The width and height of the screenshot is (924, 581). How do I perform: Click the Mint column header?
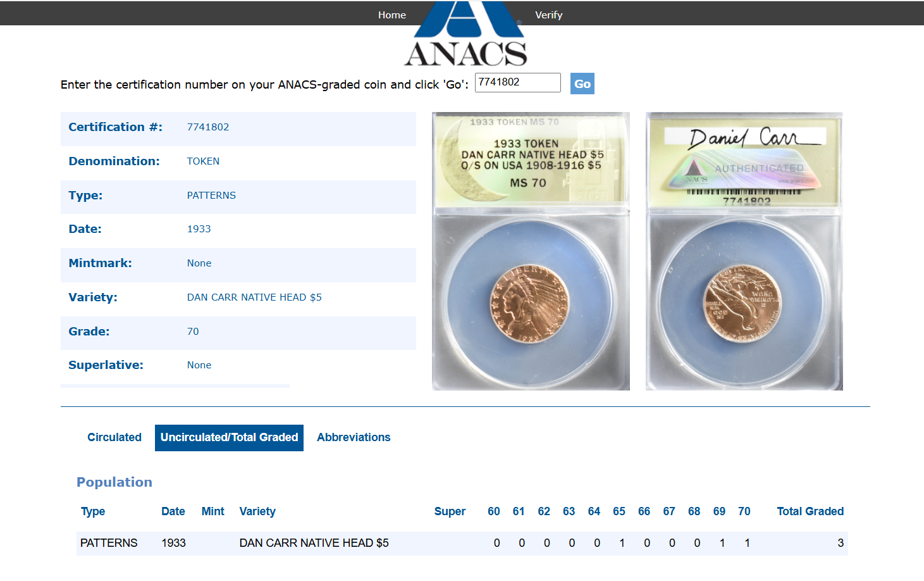[x=213, y=511]
